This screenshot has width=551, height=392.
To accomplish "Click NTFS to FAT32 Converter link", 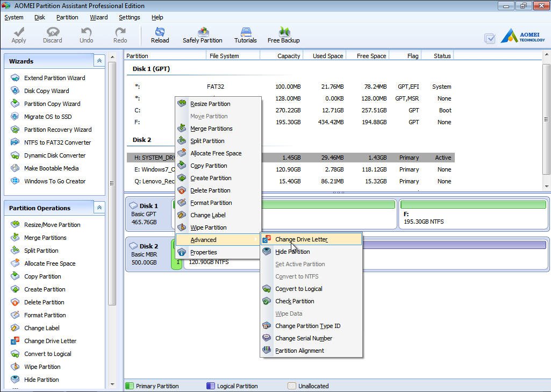I will click(x=57, y=142).
